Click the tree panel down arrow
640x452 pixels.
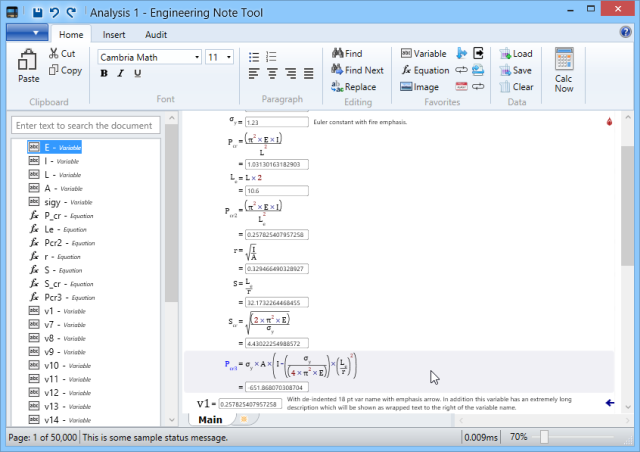click(x=171, y=420)
